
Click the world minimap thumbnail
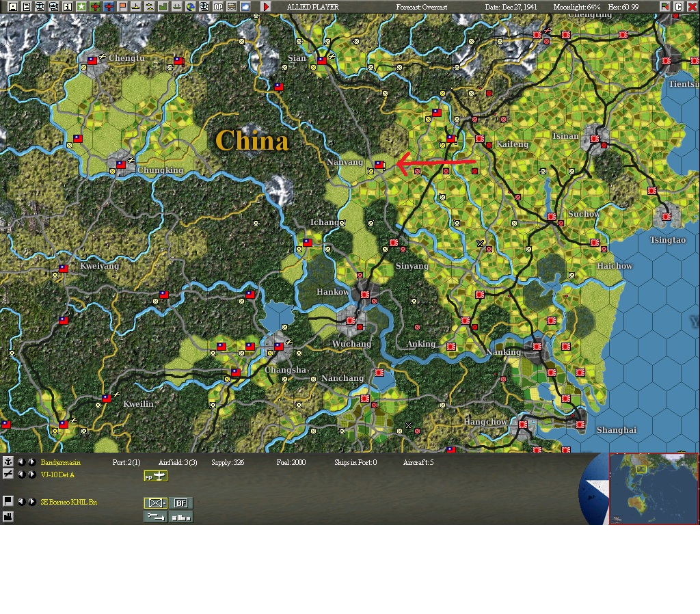(654, 488)
